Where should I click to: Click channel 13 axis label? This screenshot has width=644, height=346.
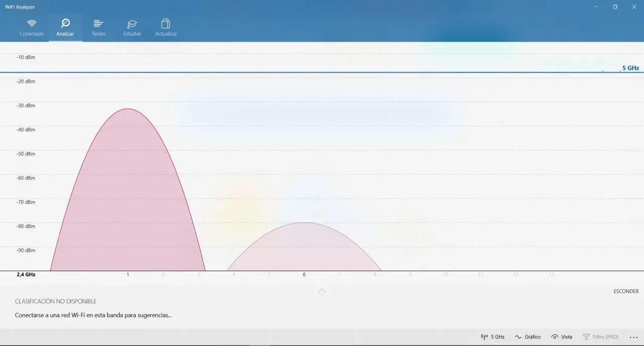click(551, 275)
